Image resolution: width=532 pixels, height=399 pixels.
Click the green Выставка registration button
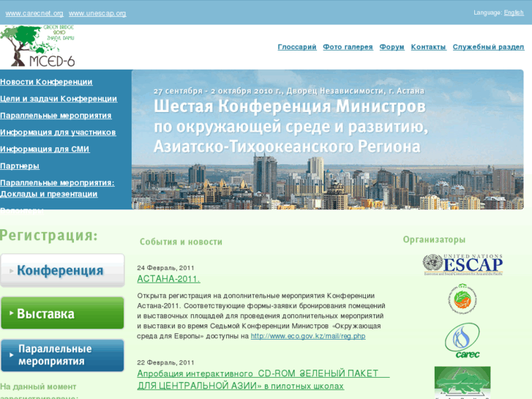click(x=62, y=313)
